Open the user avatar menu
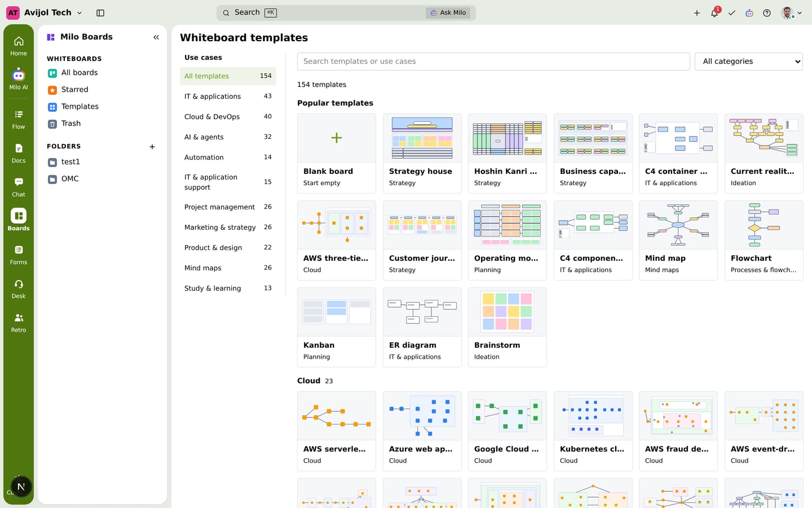The image size is (812, 508). point(791,12)
